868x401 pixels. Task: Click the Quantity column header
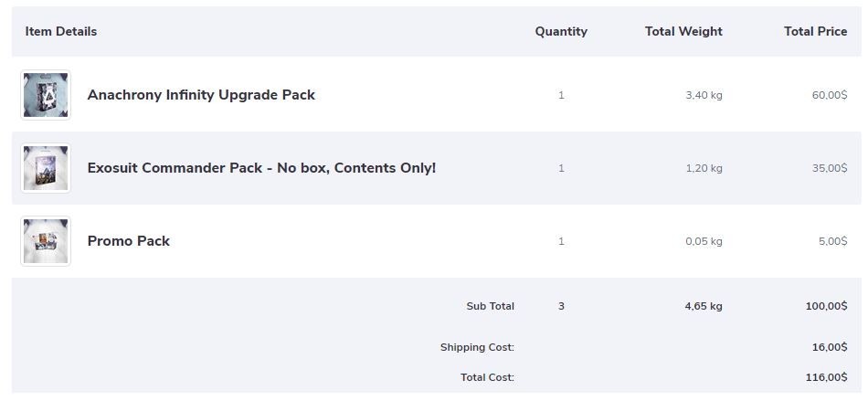[561, 31]
